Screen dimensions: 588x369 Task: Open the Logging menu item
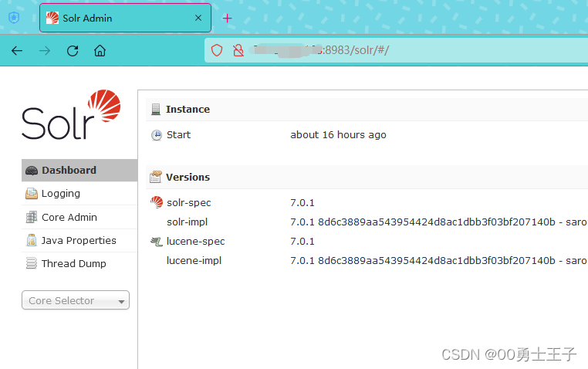coord(79,194)
